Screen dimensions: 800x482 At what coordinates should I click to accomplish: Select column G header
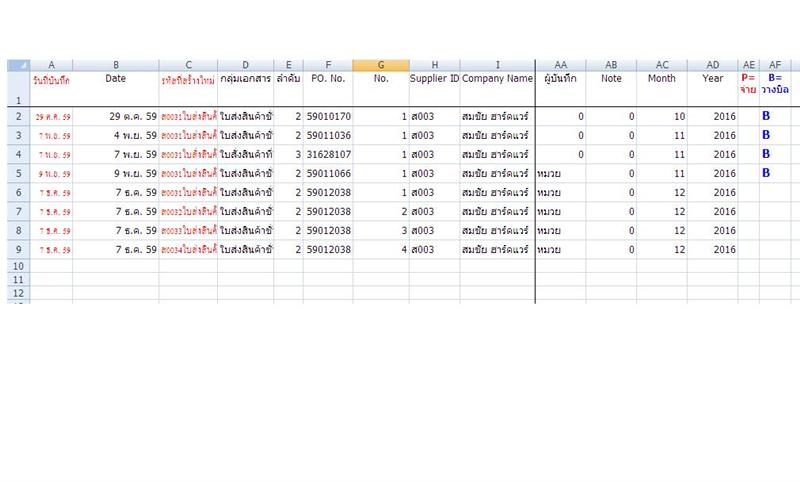point(380,65)
